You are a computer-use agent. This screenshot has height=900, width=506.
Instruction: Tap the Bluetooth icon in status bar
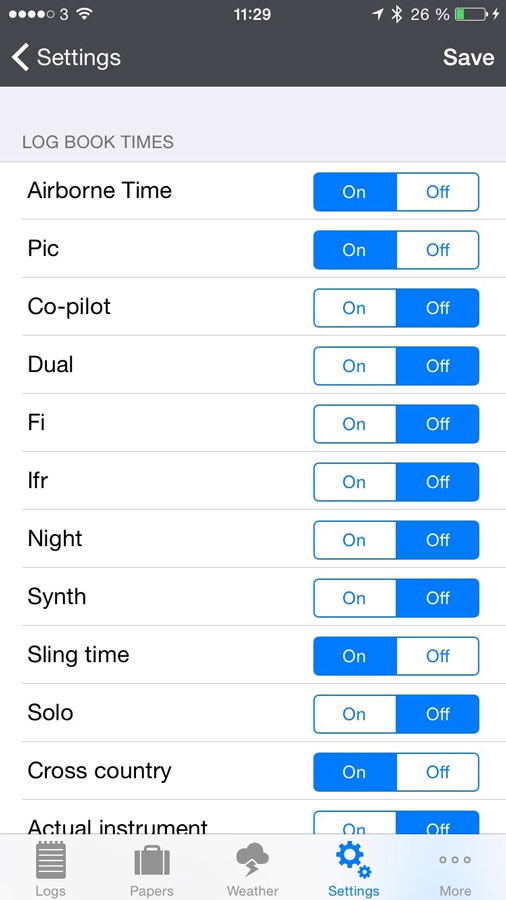pyautogui.click(x=396, y=14)
